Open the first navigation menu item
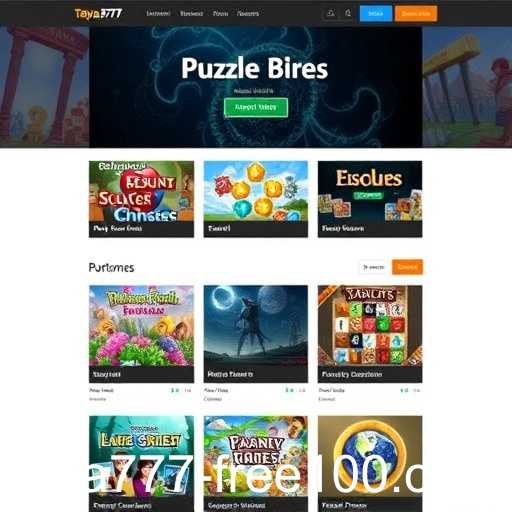The width and height of the screenshot is (512, 512). pos(158,14)
